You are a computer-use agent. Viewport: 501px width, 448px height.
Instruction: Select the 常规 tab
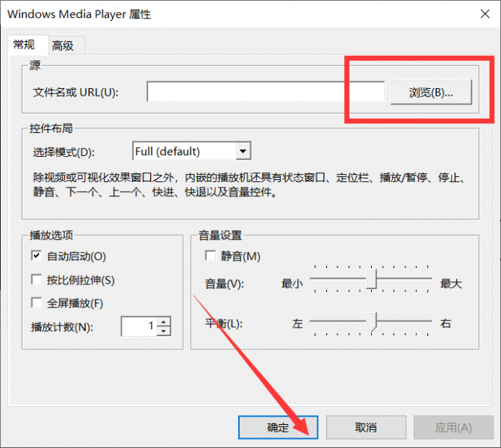pyautogui.click(x=28, y=45)
